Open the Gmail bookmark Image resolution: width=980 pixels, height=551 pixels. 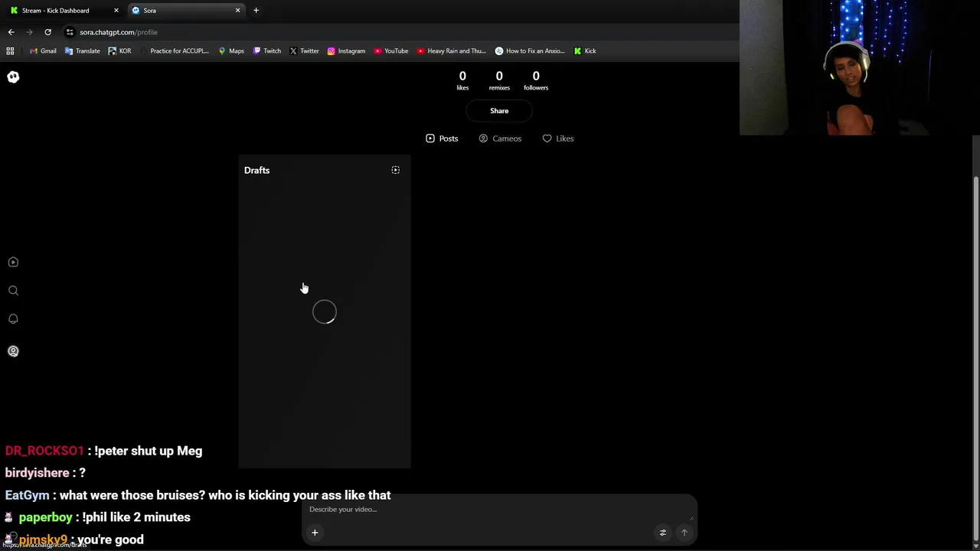[x=43, y=51]
